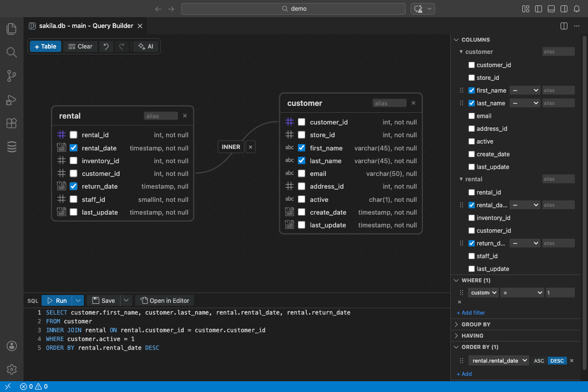This screenshot has width=588, height=392.
Task: Click Open in Editor
Action: 164,300
